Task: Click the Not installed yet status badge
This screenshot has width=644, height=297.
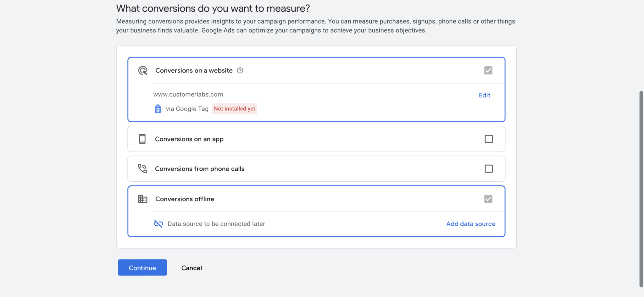Action: click(x=234, y=108)
